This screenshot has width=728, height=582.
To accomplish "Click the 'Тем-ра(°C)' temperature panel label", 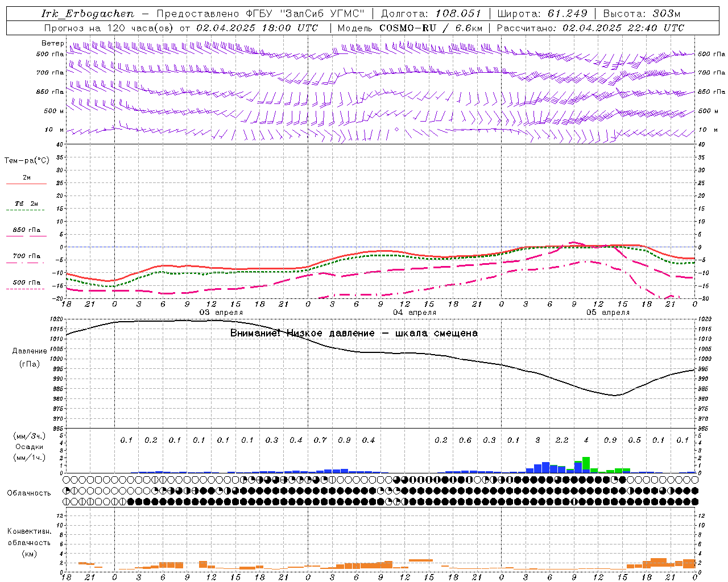I will pyautogui.click(x=27, y=161).
